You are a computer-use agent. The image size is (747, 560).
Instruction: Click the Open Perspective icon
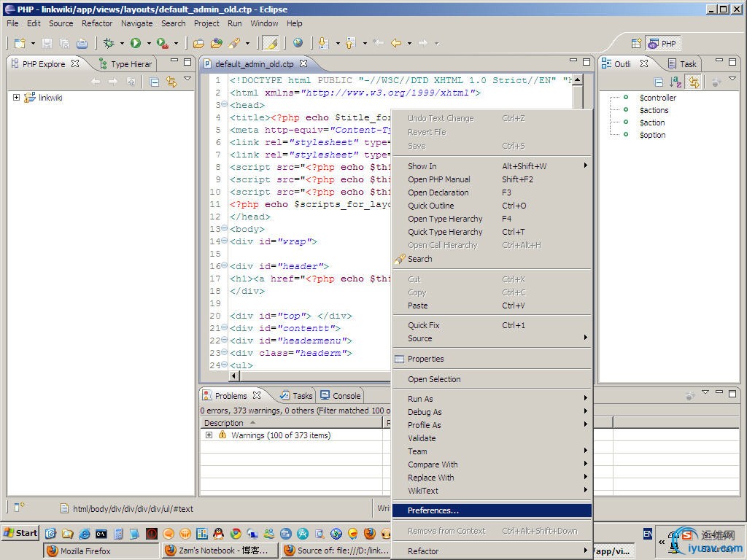[636, 43]
